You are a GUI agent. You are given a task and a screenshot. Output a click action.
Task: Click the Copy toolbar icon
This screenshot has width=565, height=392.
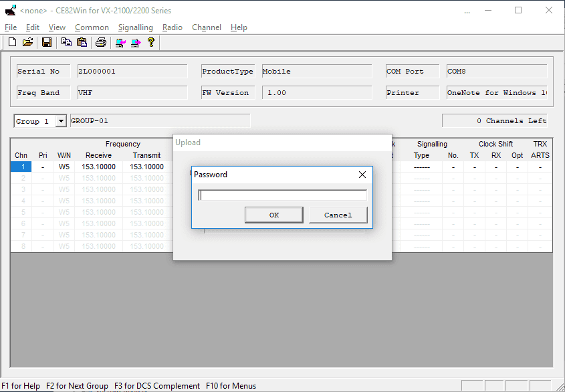click(66, 42)
